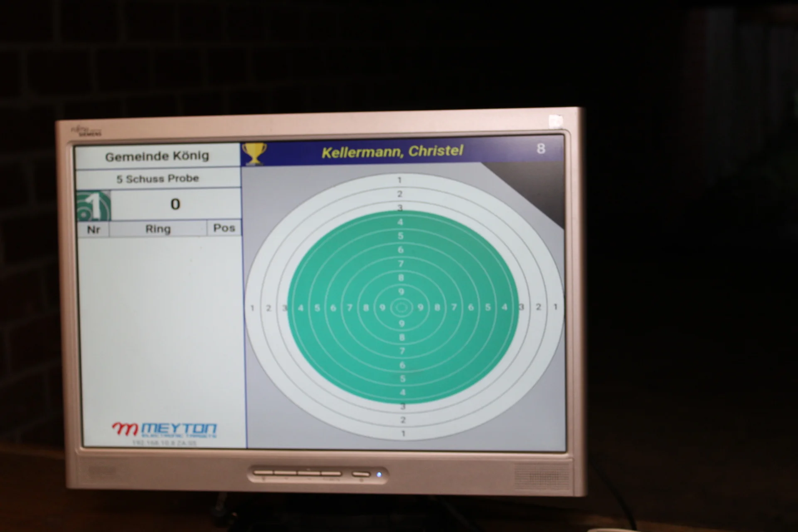This screenshot has height=532, width=798.
Task: Click the IP address text below the Meyton logo
Action: click(x=164, y=443)
